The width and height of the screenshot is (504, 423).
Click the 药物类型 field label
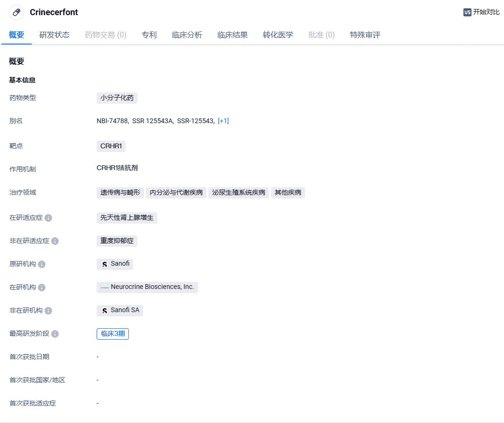point(23,98)
